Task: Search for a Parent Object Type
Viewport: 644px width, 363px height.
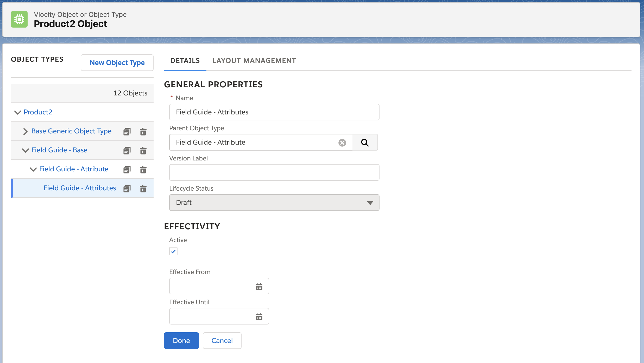Action: (365, 142)
